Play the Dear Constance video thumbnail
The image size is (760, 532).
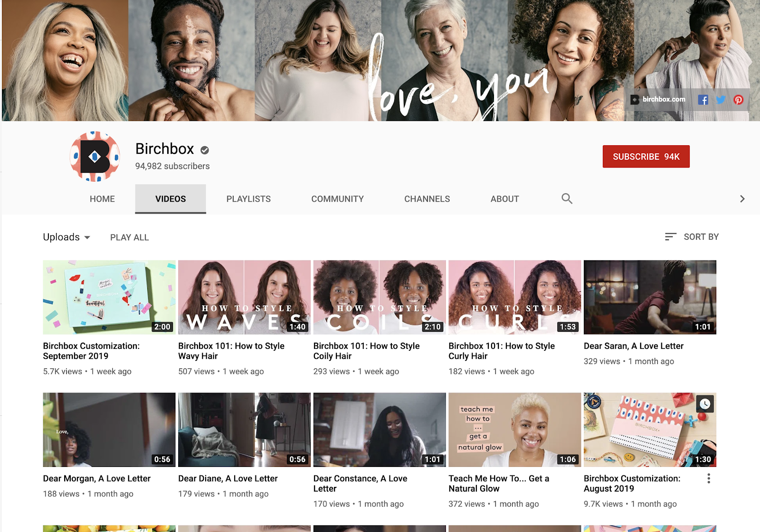[x=380, y=429]
